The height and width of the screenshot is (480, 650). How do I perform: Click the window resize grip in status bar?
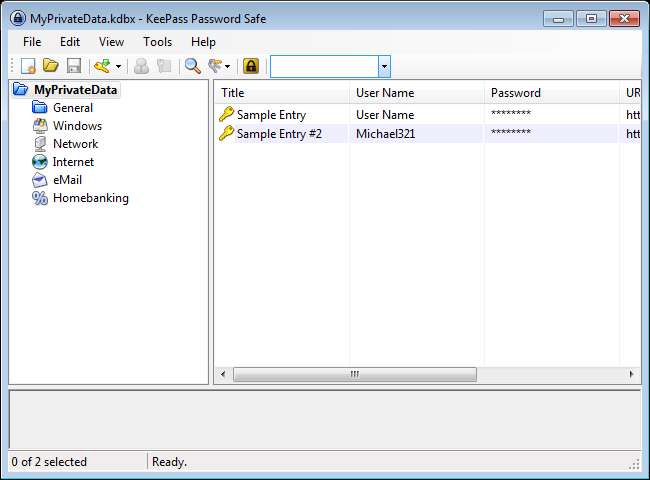635,464
